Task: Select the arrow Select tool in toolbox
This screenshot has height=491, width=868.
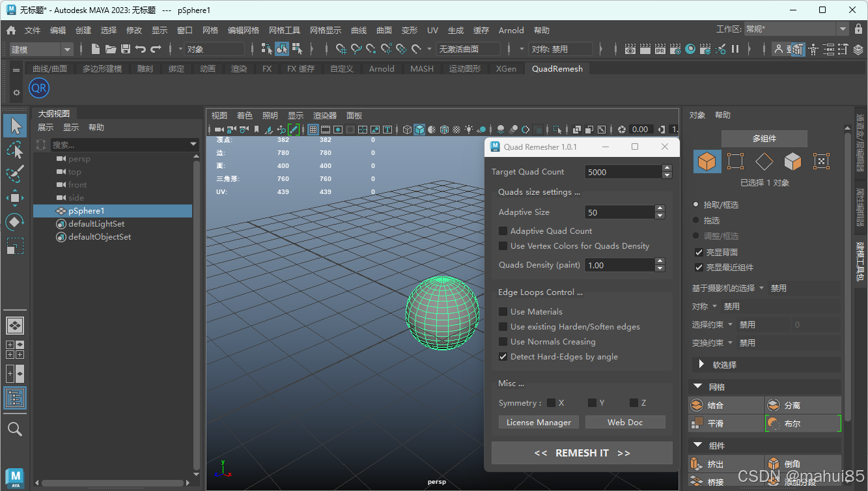Action: 15,126
